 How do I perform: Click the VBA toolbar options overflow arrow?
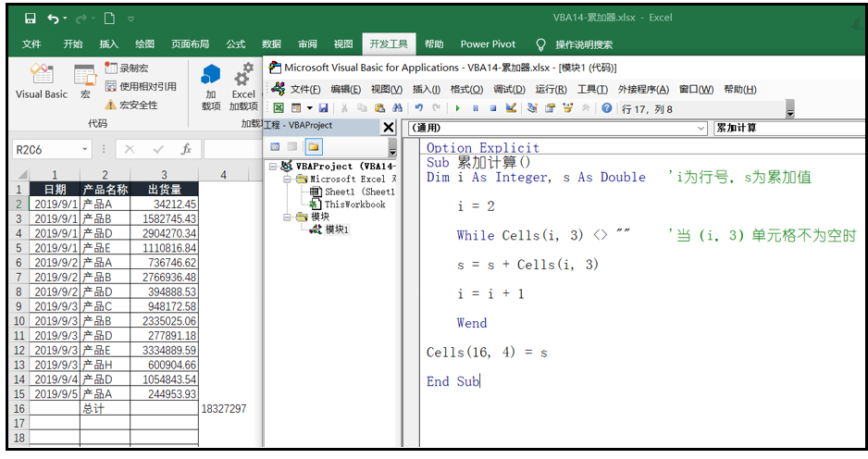[x=790, y=109]
